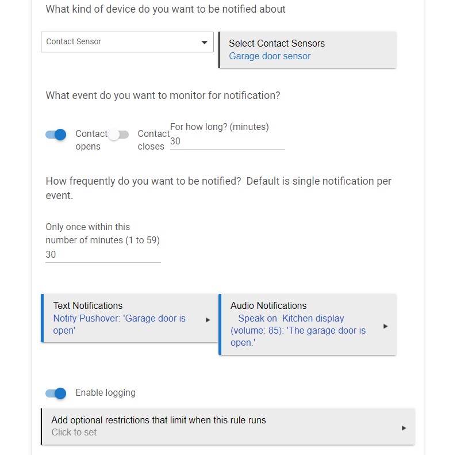Click the For how long minutes field
Screen dimensions: 476x455
pos(228,142)
